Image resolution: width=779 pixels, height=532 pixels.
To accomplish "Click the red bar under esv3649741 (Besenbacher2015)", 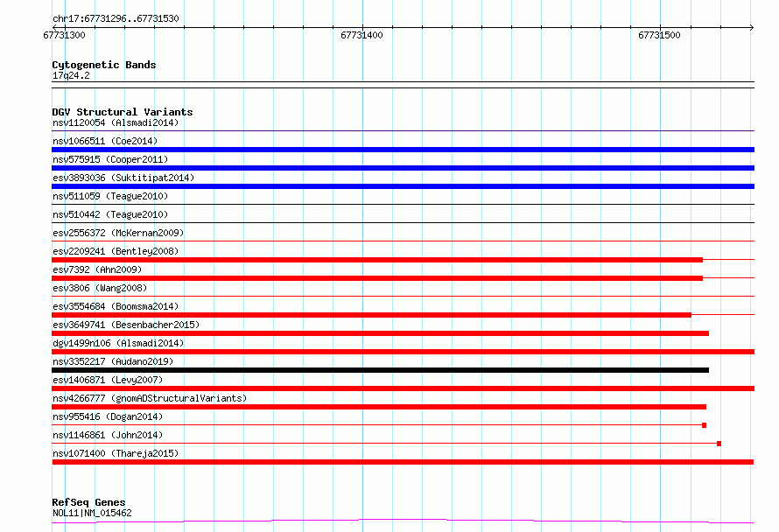I will point(380,333).
